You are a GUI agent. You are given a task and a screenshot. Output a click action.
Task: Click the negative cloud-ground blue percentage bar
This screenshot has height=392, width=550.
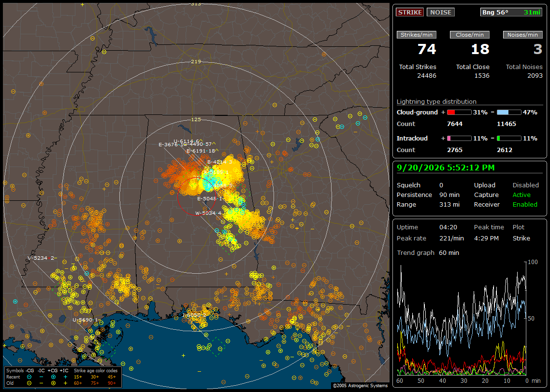click(509, 112)
